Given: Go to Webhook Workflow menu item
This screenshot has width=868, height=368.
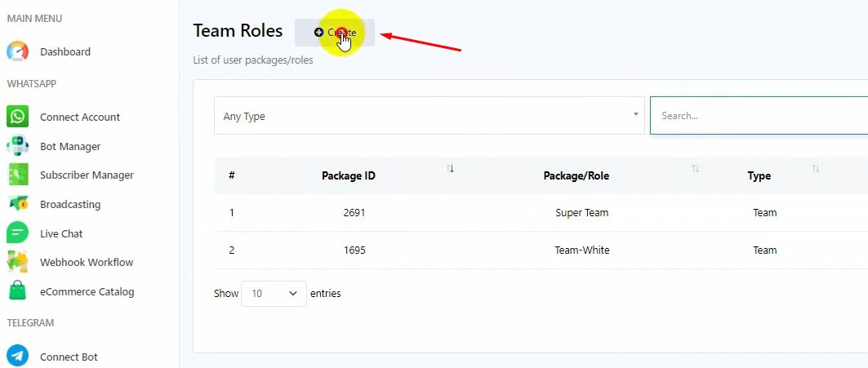Looking at the screenshot, I should (x=87, y=262).
